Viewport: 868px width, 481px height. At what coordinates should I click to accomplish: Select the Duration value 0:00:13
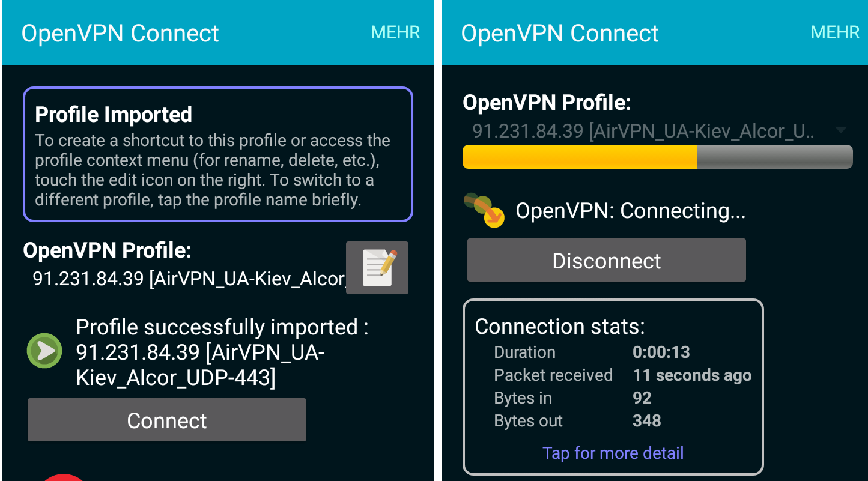pos(661,352)
